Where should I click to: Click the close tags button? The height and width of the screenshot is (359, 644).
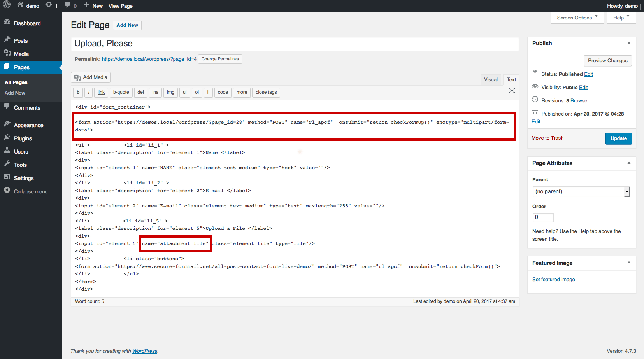click(266, 92)
